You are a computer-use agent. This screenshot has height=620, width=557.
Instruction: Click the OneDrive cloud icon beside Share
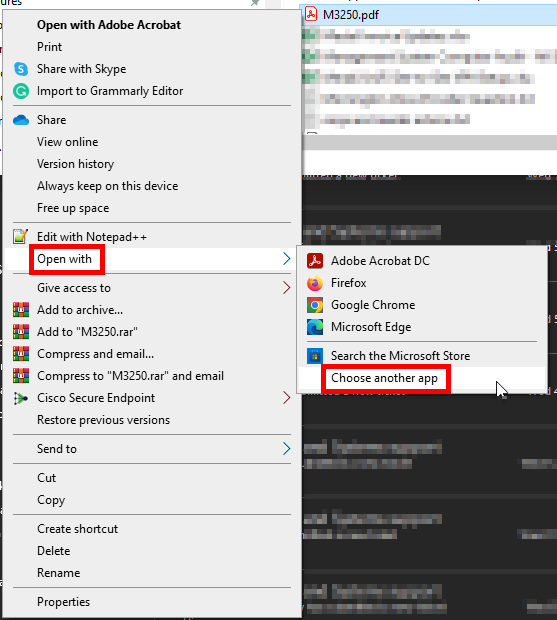[21, 120]
